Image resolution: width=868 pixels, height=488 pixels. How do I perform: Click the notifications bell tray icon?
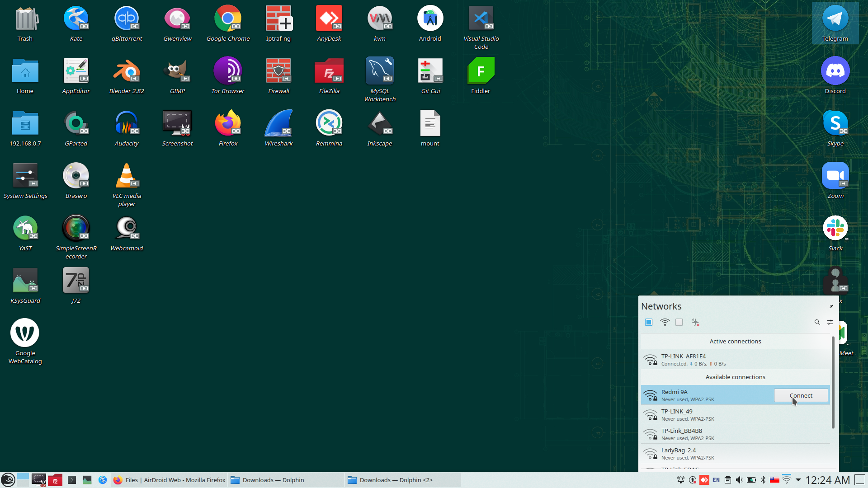pos(680,480)
